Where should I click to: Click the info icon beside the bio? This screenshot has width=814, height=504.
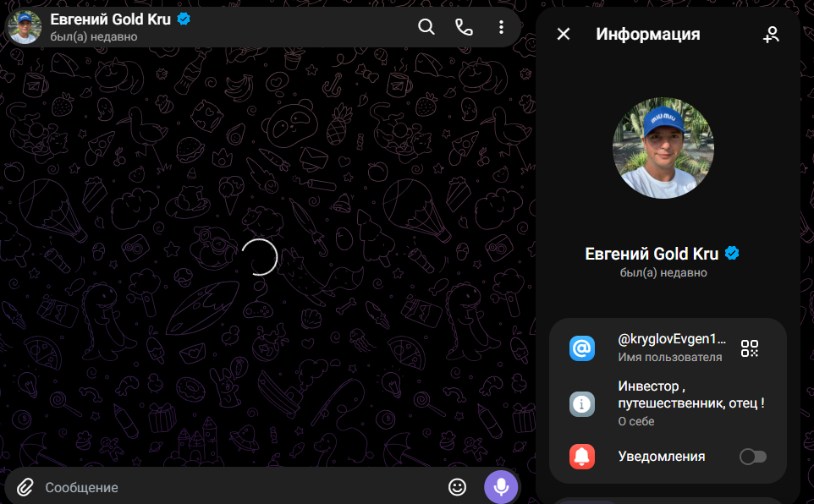coord(582,404)
